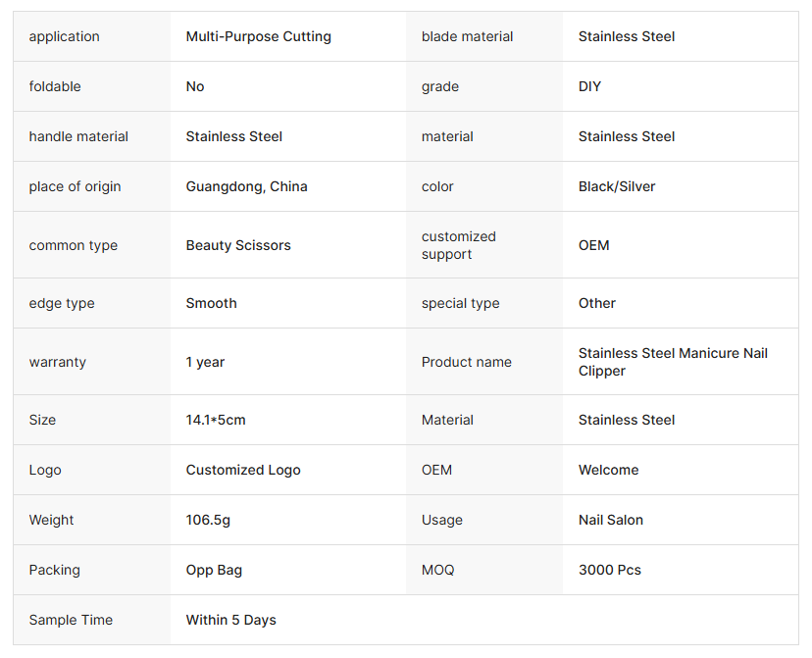812x658 pixels.
Task: Click the 'Welcome' OEM value
Action: coord(608,470)
